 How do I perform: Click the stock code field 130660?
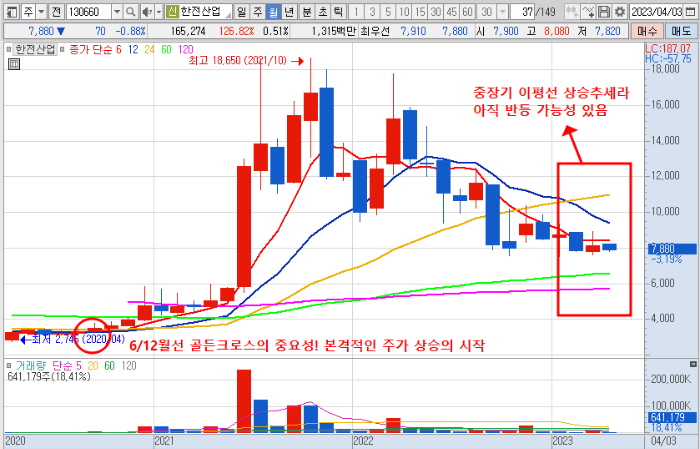coord(88,12)
